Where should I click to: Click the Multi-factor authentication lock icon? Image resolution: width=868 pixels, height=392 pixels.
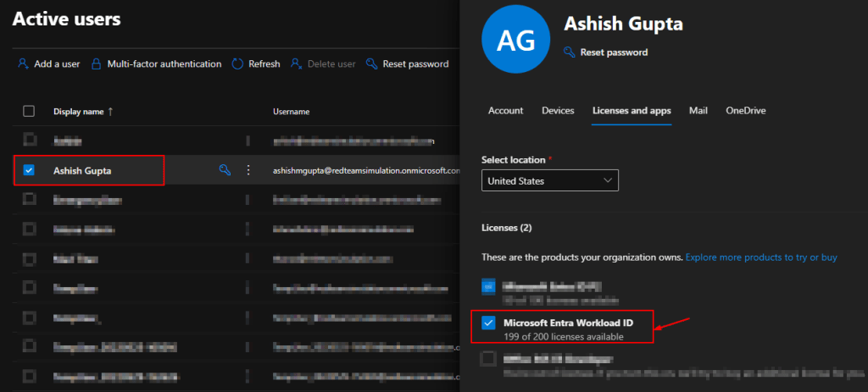click(x=97, y=63)
